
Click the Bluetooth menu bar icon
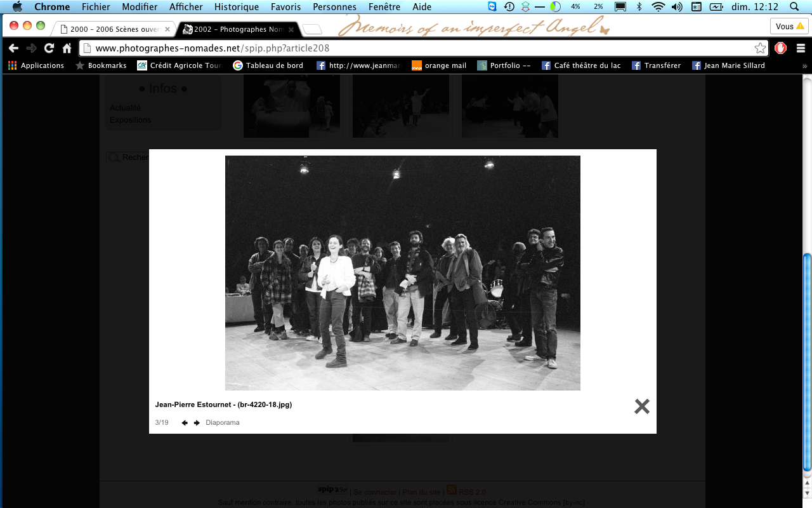639,7
